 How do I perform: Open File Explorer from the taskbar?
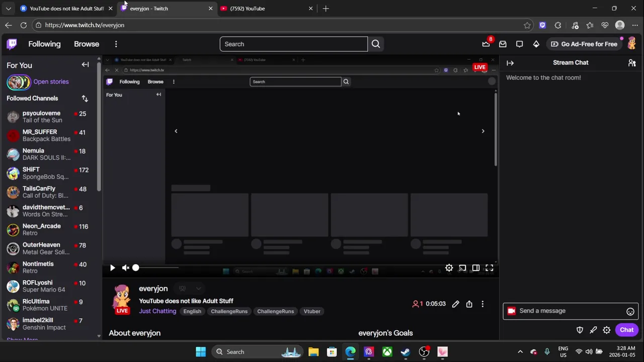click(x=313, y=352)
